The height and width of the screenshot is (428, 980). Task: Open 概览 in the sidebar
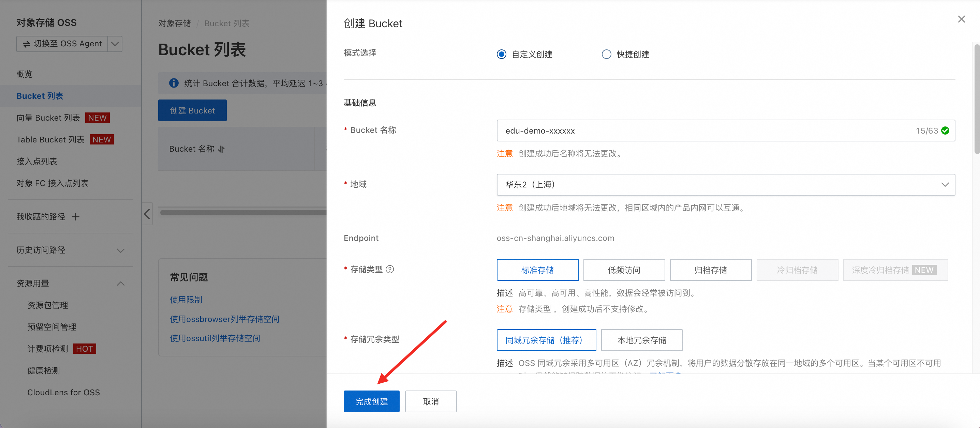click(24, 74)
